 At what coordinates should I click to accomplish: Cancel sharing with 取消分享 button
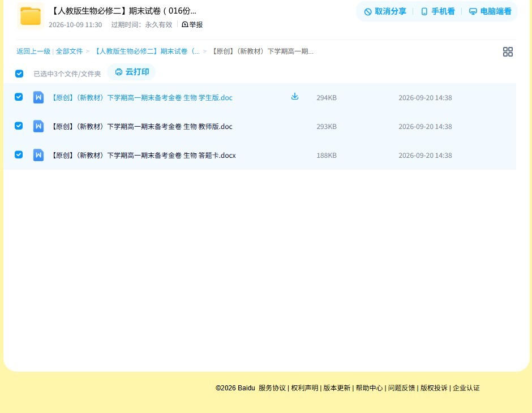385,11
